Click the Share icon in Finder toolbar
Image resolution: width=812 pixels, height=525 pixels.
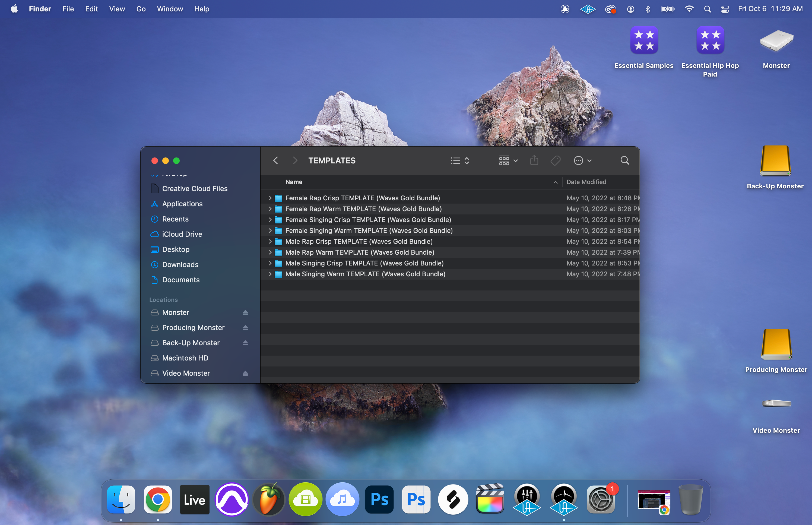click(x=534, y=161)
